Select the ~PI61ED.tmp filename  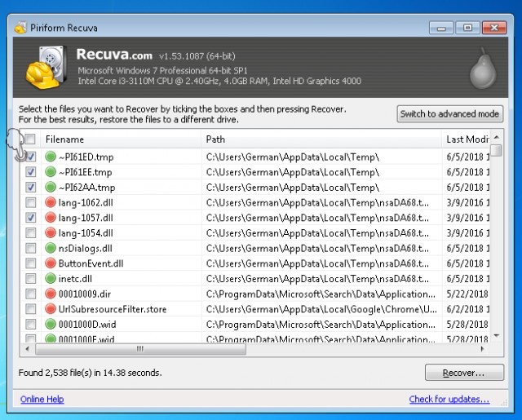86,157
